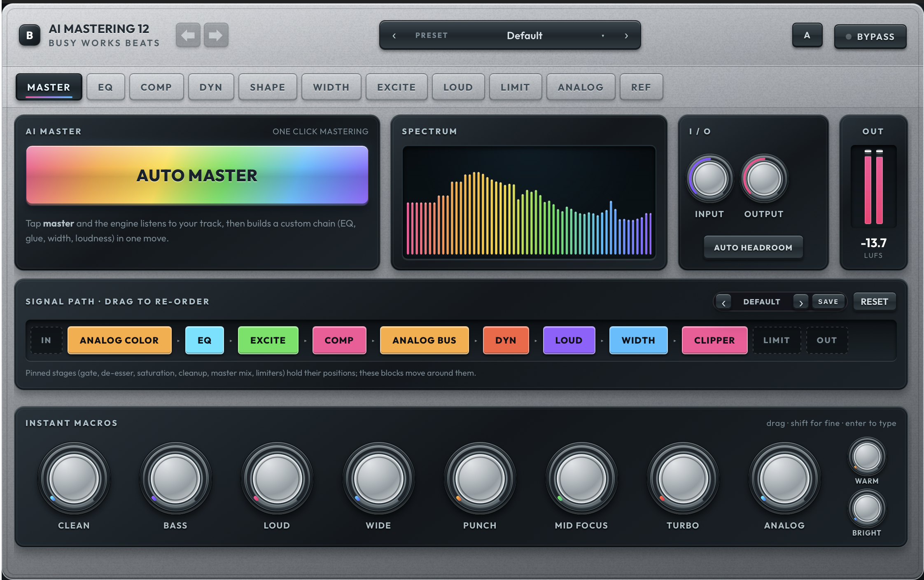Click the undo left-arrow button
This screenshot has width=924, height=580.
188,35
